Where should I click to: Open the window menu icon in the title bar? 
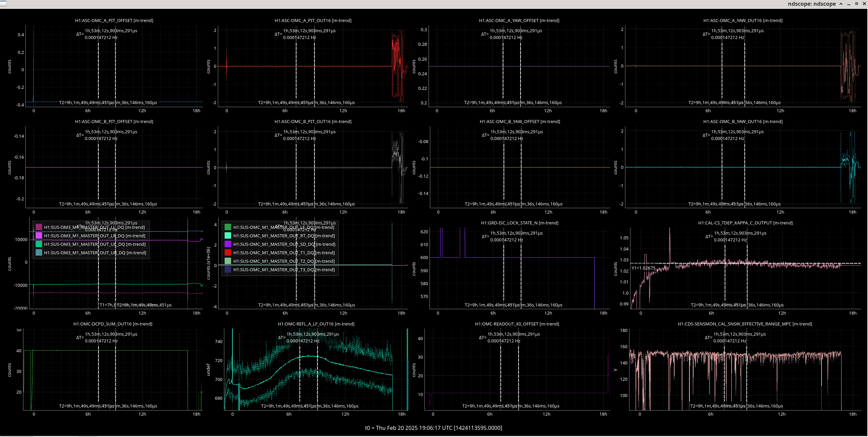pyautogui.click(x=3, y=4)
